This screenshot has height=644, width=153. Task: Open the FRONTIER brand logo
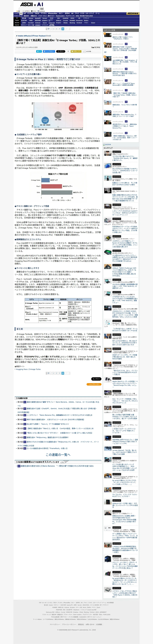(x=65, y=18)
